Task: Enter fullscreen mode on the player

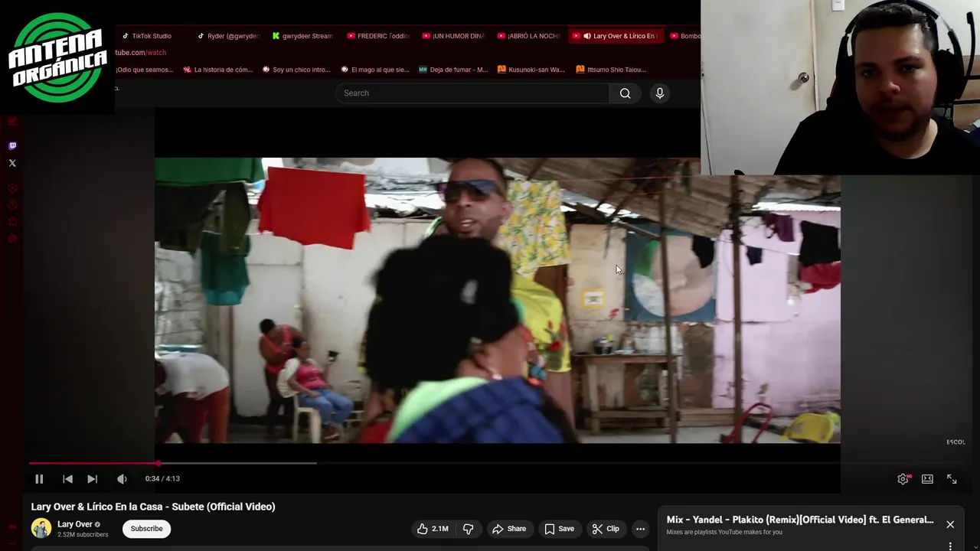Action: pyautogui.click(x=952, y=479)
